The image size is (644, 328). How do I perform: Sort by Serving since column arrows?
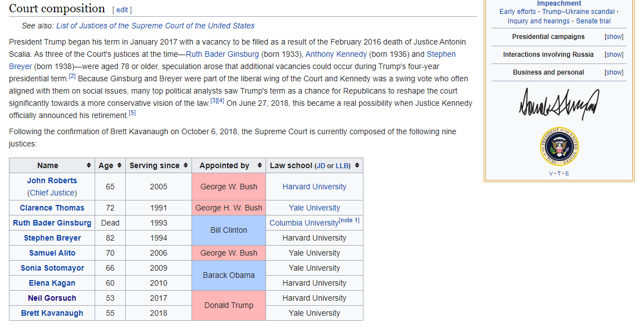click(186, 165)
